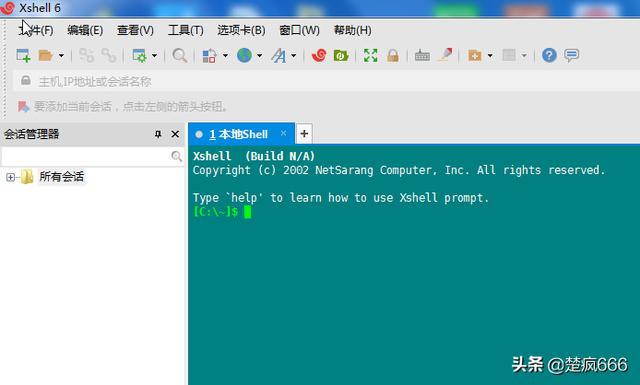Click the greyed Disconnect chain icon
The height and width of the screenshot is (385, 640).
[109, 55]
